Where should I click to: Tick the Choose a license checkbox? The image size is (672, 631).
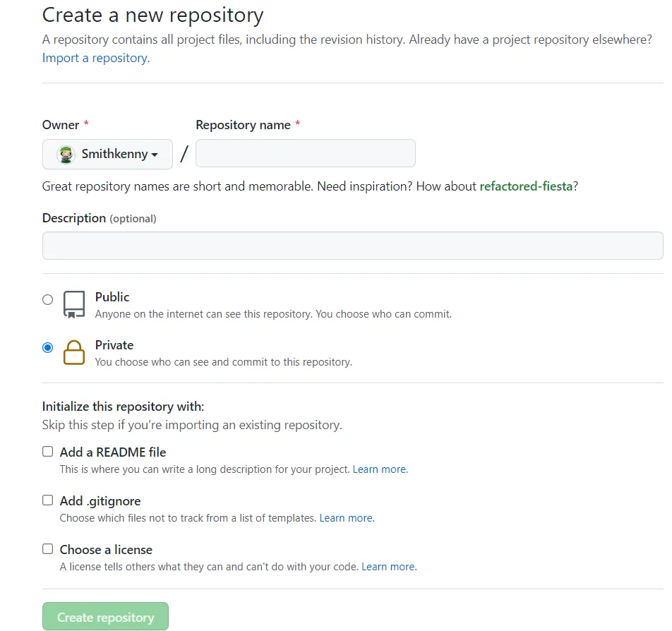[x=47, y=549]
